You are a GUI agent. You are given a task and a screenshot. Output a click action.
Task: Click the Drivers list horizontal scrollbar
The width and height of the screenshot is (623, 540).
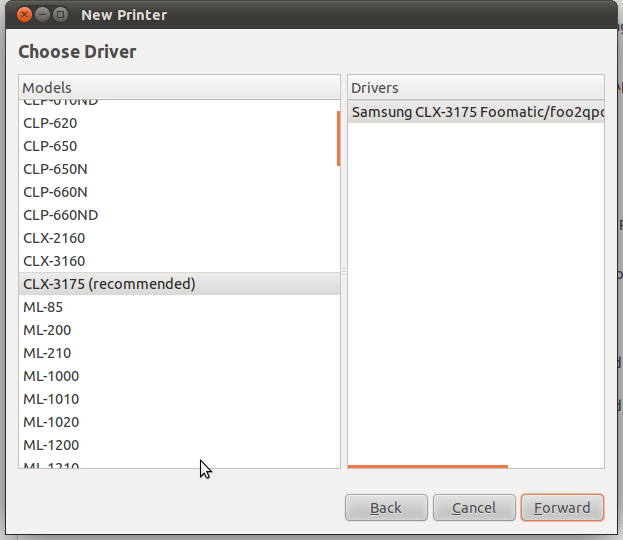(x=428, y=466)
